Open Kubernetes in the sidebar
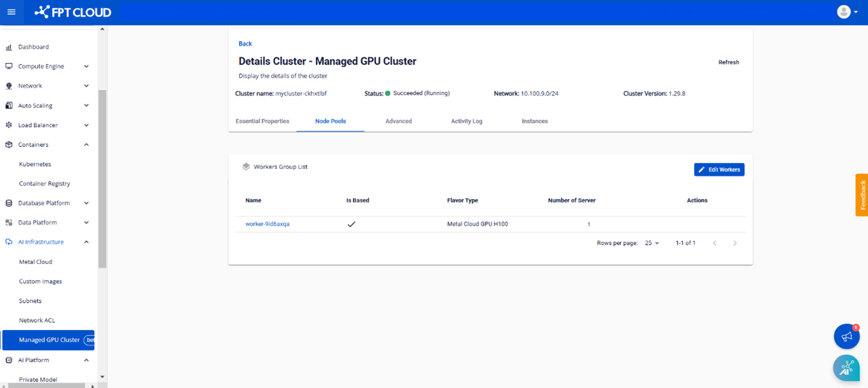The width and height of the screenshot is (868, 388). tap(35, 164)
